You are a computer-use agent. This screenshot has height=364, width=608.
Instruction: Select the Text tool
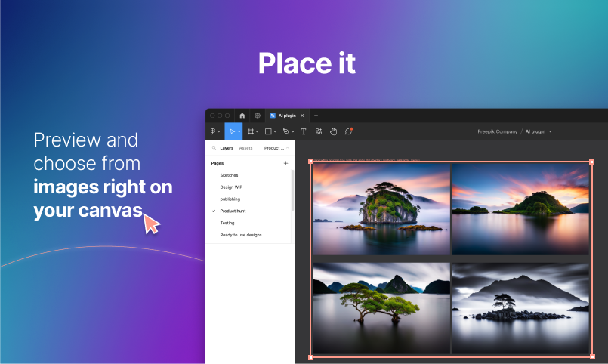(304, 131)
